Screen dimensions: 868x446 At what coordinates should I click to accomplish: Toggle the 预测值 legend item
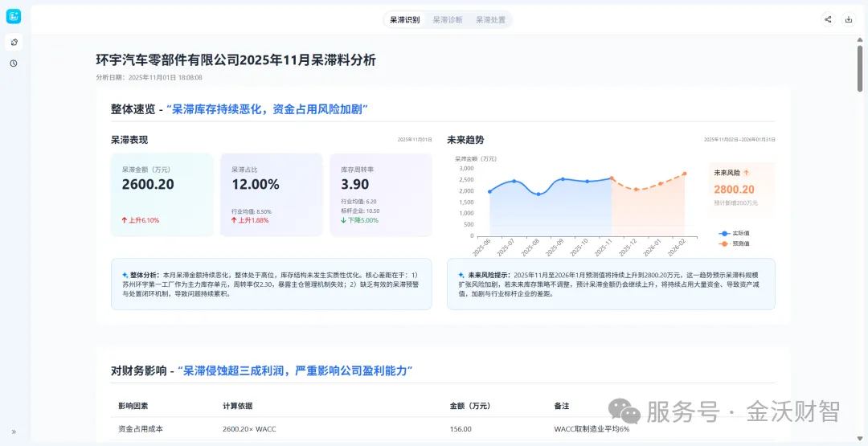click(734, 243)
